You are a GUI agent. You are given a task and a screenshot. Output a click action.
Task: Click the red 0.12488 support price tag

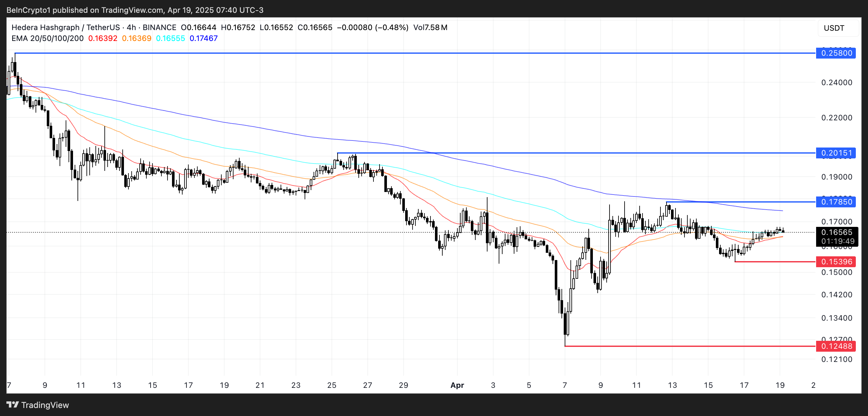point(836,346)
